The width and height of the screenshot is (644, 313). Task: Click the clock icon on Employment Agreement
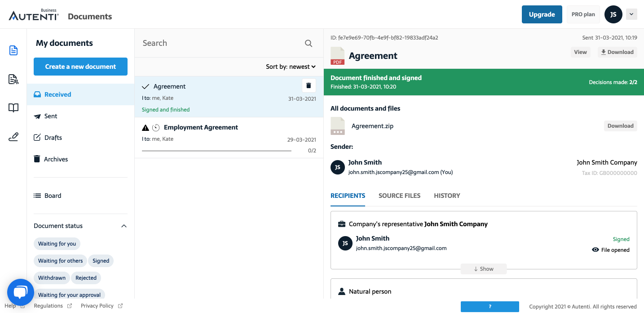pos(156,127)
